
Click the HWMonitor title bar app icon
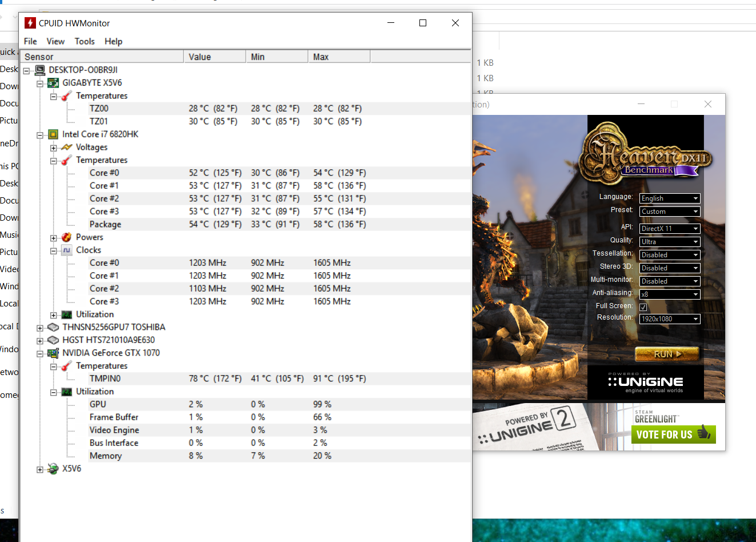tap(30, 23)
